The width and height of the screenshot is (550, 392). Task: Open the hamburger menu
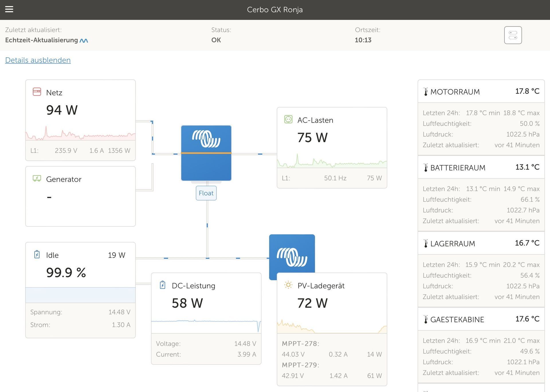(x=9, y=9)
